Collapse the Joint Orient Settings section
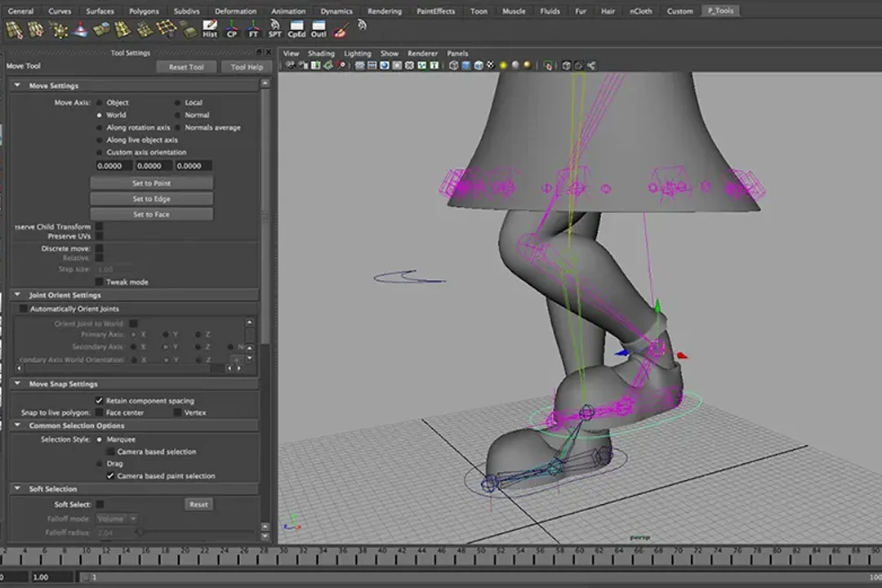Image resolution: width=882 pixels, height=588 pixels. coord(17,295)
